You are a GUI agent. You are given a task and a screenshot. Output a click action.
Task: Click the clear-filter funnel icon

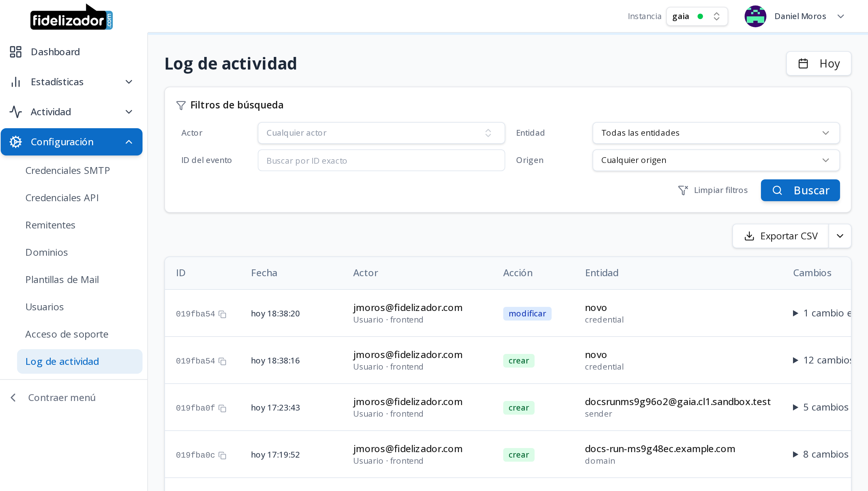(x=683, y=190)
